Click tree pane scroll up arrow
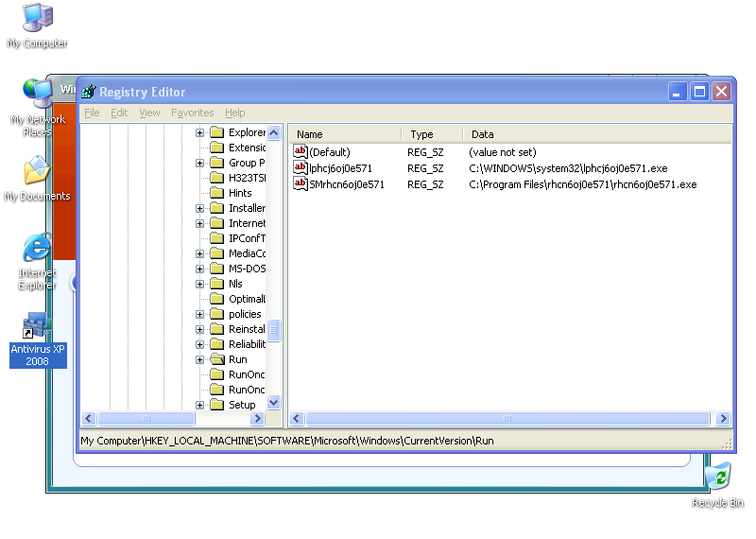Screen dimensions: 756x539 pyautogui.click(x=273, y=132)
